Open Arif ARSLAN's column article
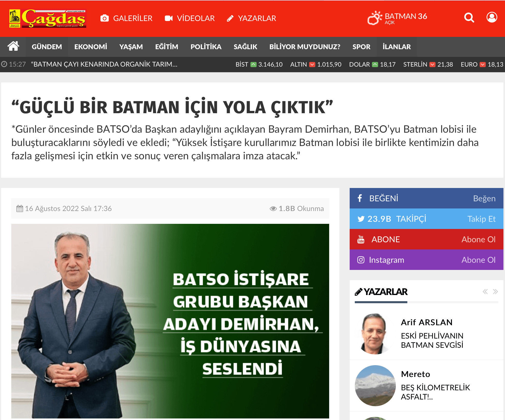Screen dimensions: 505x420 coord(432,340)
